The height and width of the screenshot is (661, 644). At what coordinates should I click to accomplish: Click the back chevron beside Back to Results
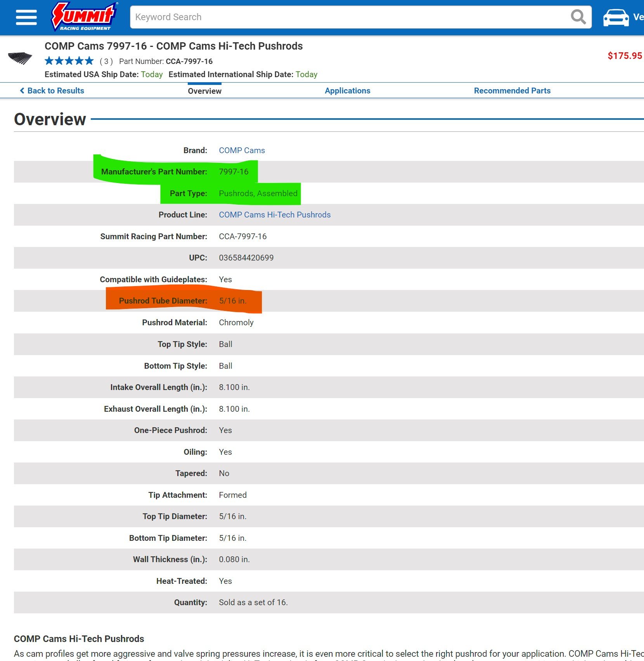22,91
